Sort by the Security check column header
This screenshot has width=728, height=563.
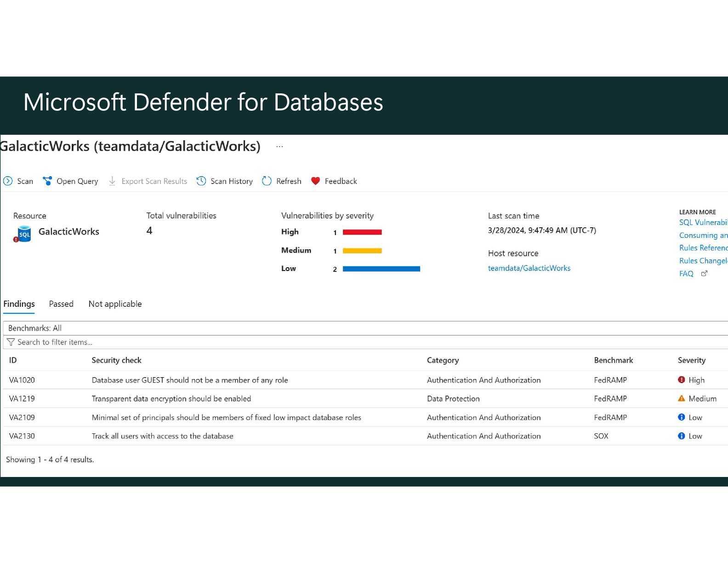(x=116, y=360)
